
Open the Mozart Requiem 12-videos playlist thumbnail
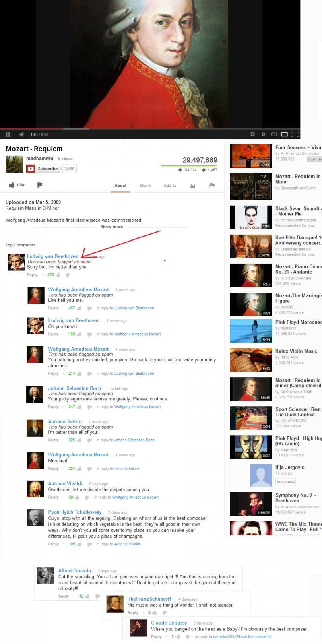tap(251, 187)
